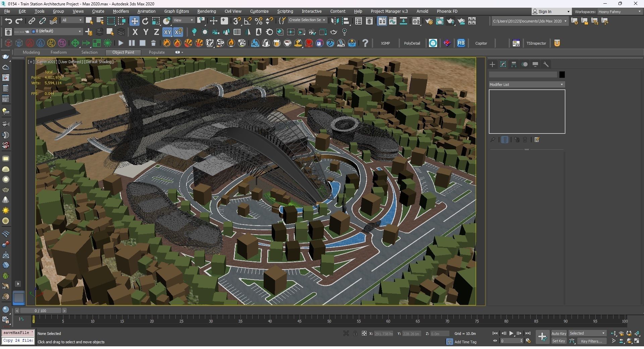Choose the Select Object tool
Viewport: 644px width, 349px height.
(89, 21)
